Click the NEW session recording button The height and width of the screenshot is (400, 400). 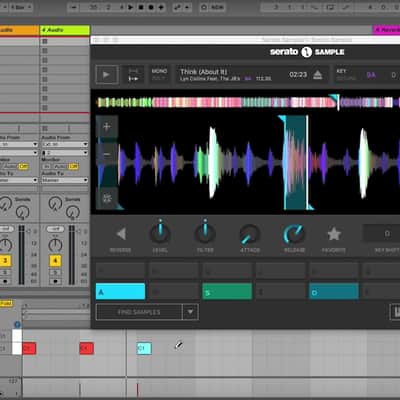[x=217, y=7]
